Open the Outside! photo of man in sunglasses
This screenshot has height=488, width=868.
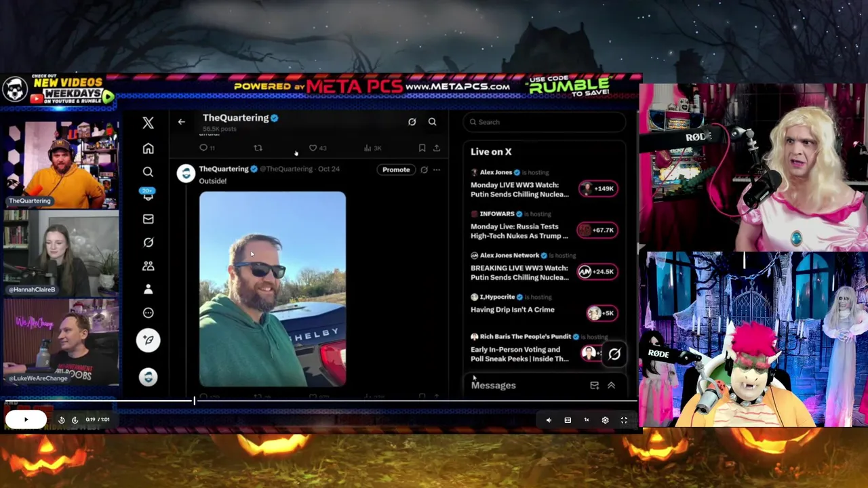pyautogui.click(x=273, y=289)
